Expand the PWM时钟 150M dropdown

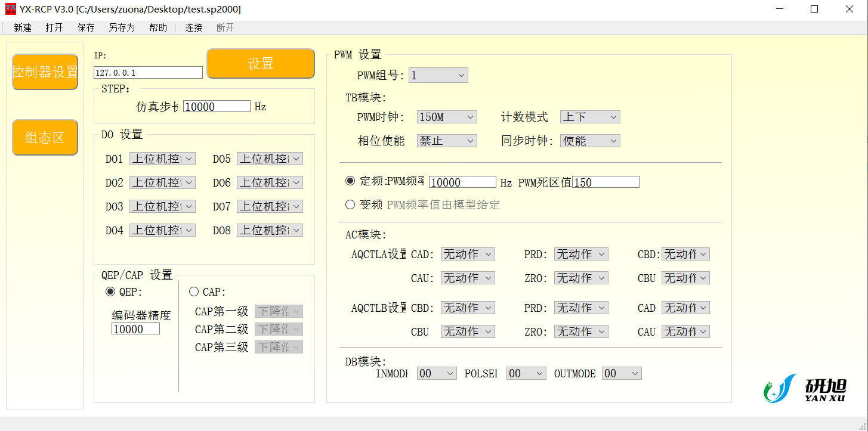point(447,117)
